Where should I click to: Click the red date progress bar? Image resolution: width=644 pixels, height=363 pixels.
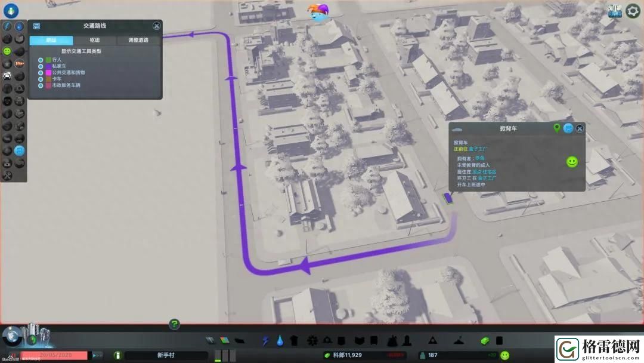click(x=54, y=355)
